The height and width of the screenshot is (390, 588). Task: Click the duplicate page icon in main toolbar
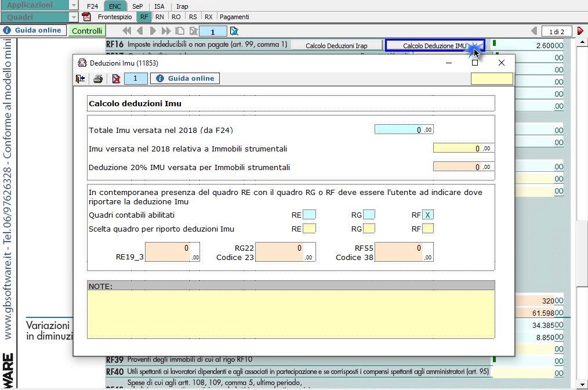(x=180, y=31)
